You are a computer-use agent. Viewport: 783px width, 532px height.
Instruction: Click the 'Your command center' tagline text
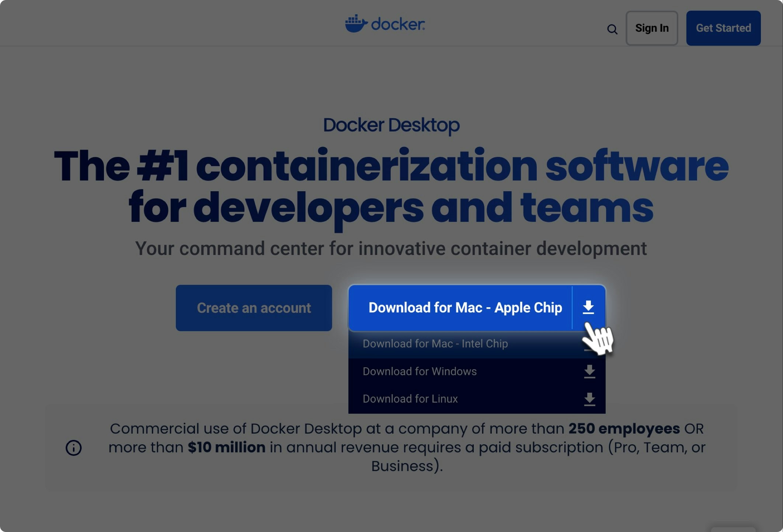[391, 248]
